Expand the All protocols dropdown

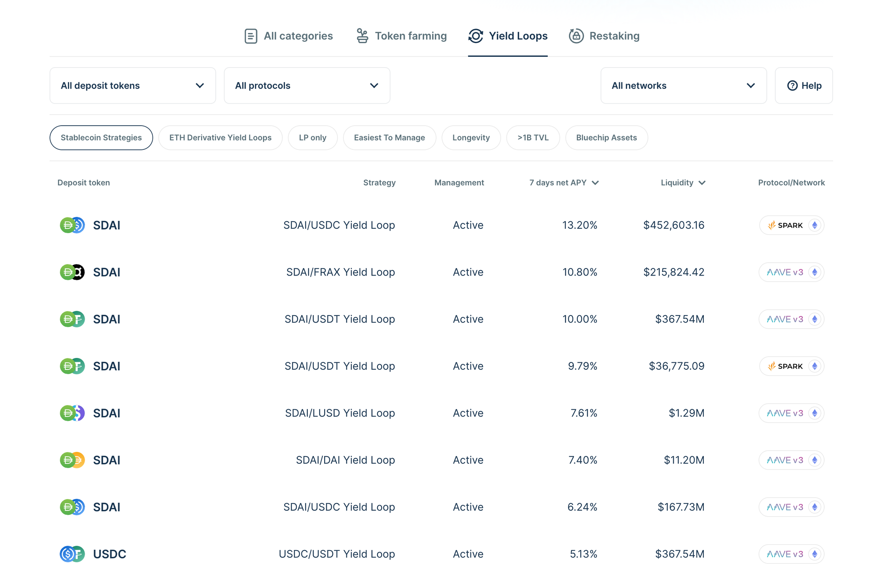coord(306,86)
